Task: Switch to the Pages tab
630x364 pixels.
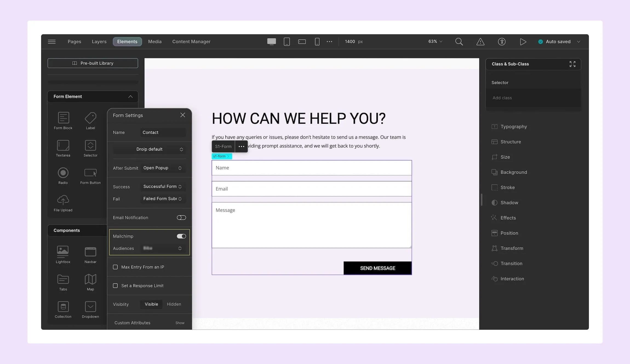Action: [x=75, y=42]
